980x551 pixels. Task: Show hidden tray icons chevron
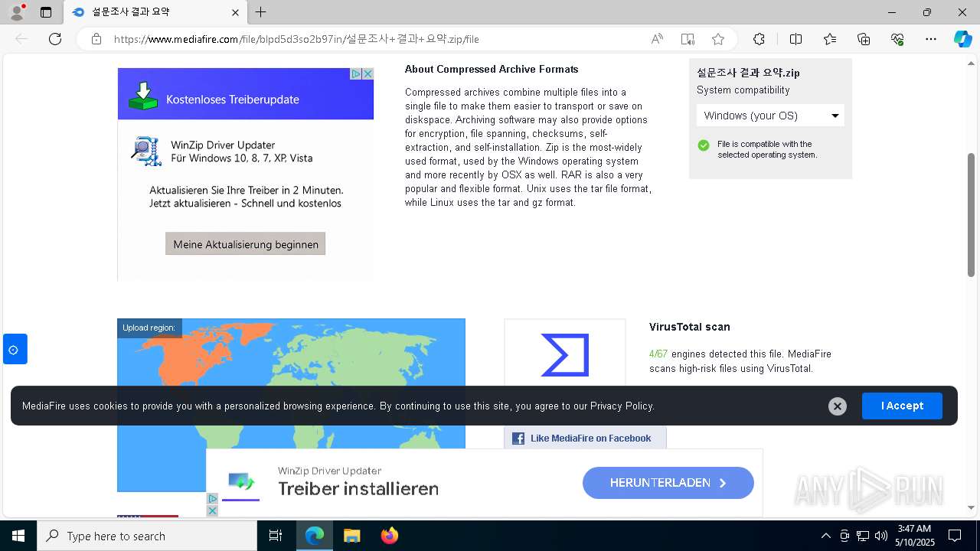pyautogui.click(x=825, y=536)
